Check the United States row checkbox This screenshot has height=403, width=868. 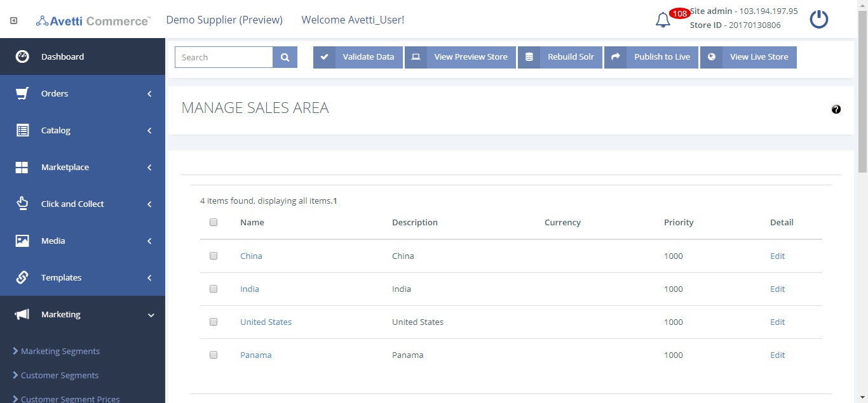click(214, 322)
